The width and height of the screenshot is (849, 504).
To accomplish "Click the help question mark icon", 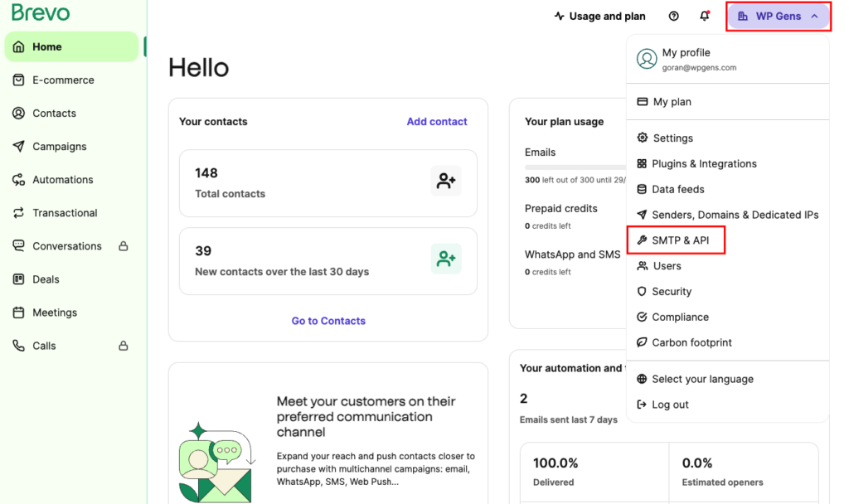I will point(673,17).
